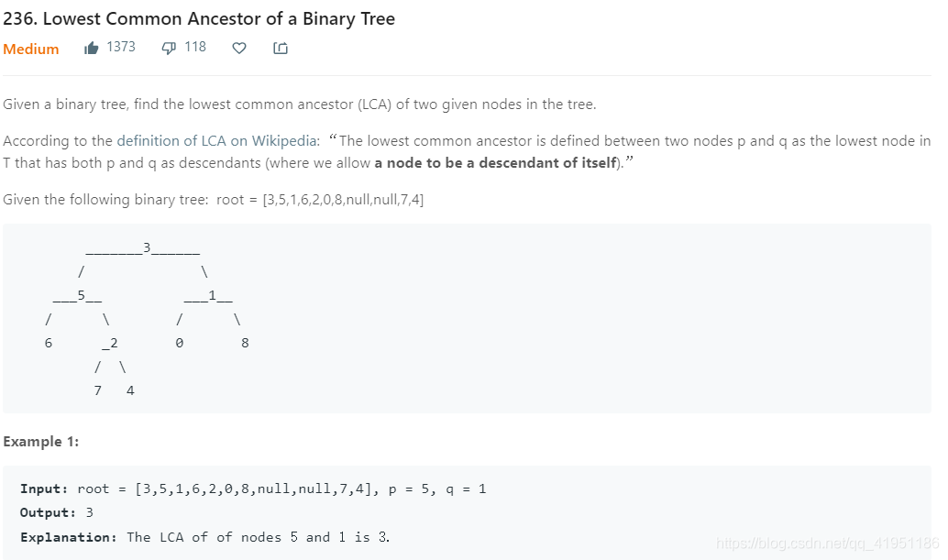Click the Input line in Example 1
The height and width of the screenshot is (560, 948).
(253, 489)
